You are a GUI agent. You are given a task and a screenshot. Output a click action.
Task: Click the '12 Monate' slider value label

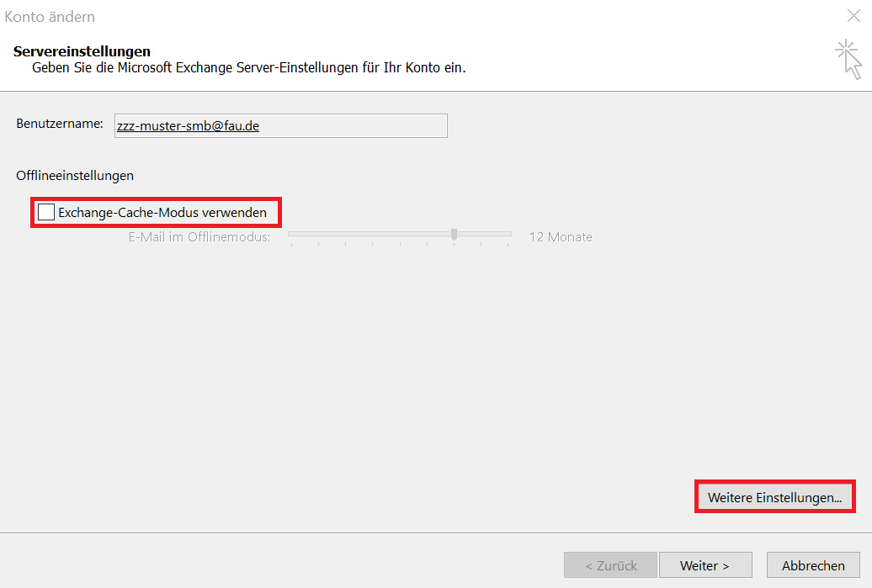pos(561,237)
